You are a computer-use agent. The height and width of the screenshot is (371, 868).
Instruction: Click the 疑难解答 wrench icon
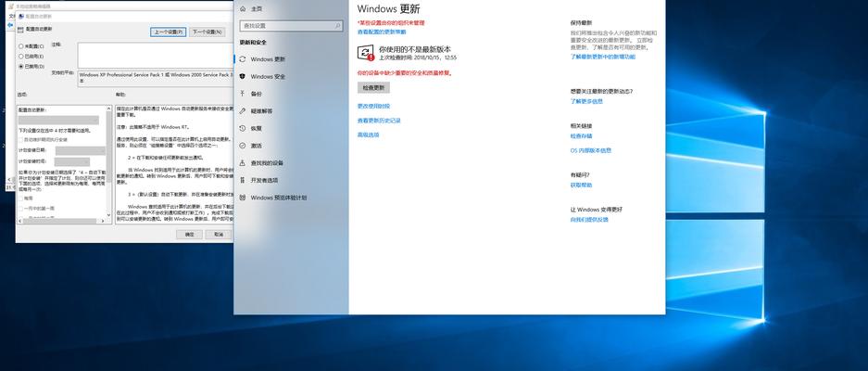pos(243,111)
